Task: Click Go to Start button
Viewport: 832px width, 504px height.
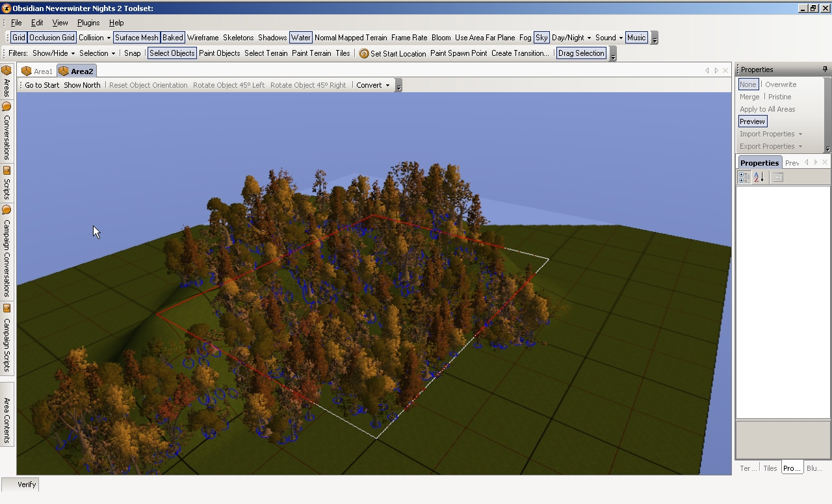Action: point(42,85)
